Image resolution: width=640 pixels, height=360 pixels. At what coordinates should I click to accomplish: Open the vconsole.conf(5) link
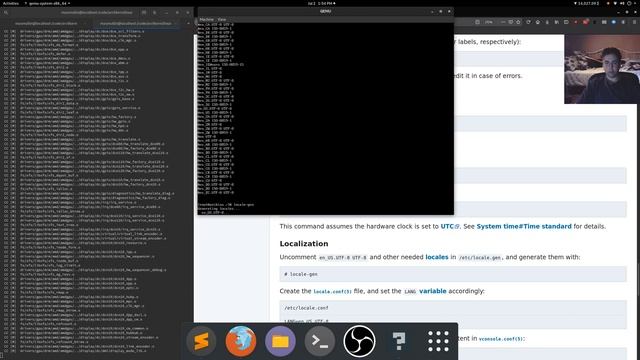click(500, 339)
